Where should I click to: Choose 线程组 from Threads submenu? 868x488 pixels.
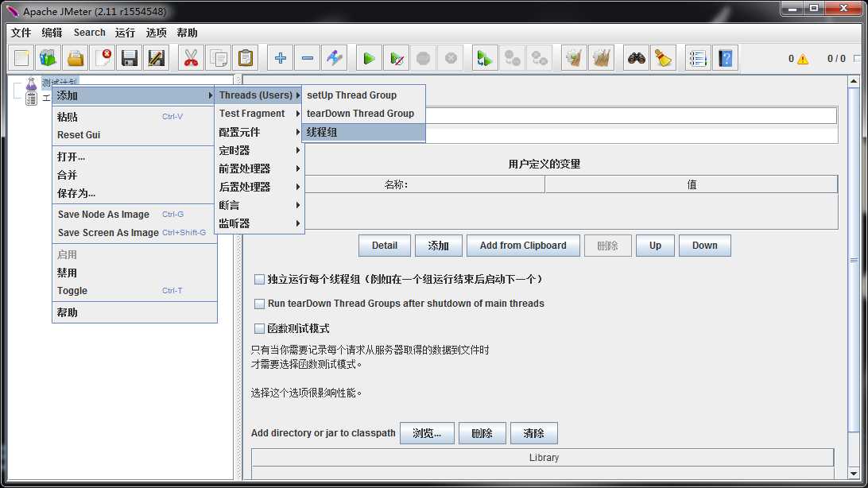[364, 132]
